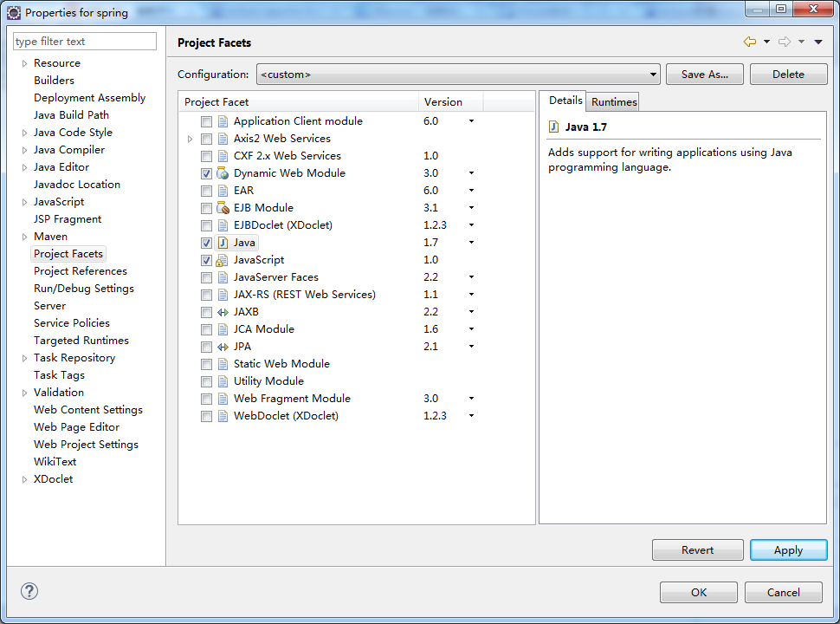Click the Utility Module document icon

tap(223, 381)
